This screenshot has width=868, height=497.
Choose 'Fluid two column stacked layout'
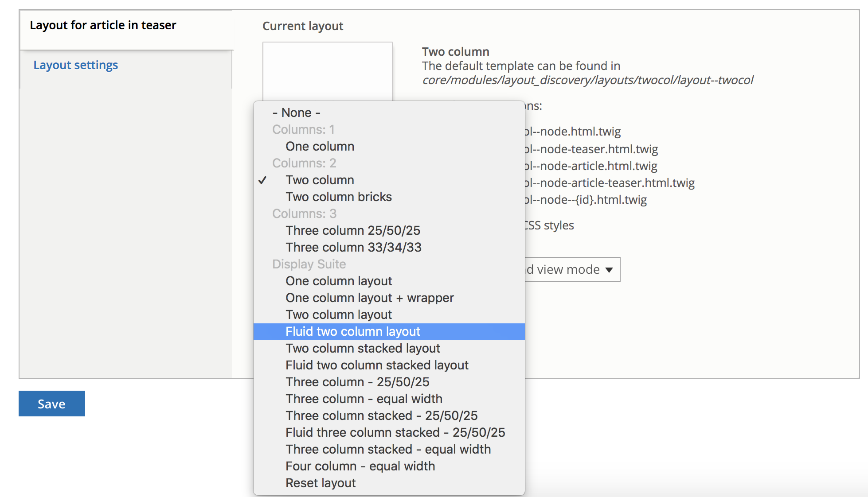[377, 365]
